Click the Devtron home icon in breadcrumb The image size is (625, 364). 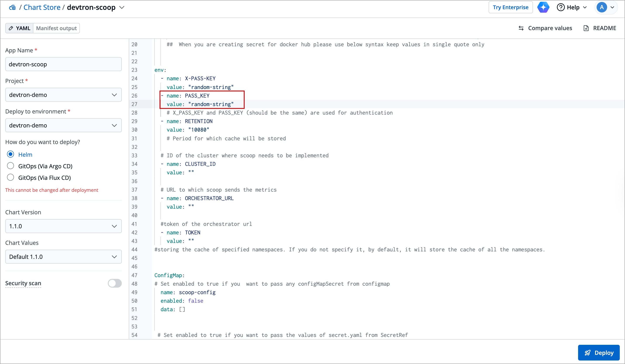pyautogui.click(x=12, y=7)
